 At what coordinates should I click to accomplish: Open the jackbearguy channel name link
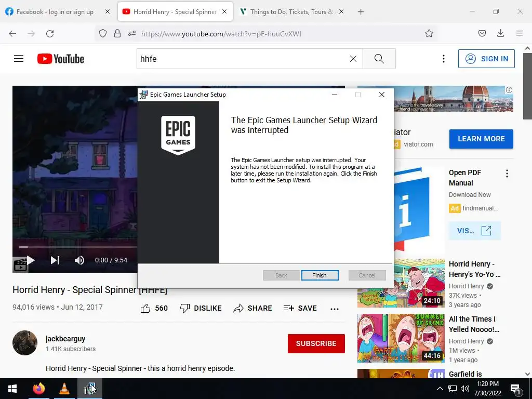click(x=65, y=339)
